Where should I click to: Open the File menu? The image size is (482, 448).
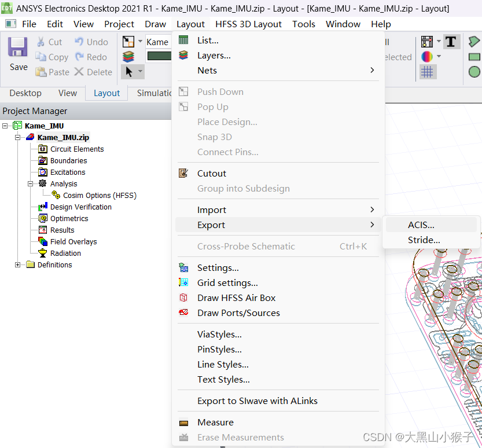tap(29, 24)
